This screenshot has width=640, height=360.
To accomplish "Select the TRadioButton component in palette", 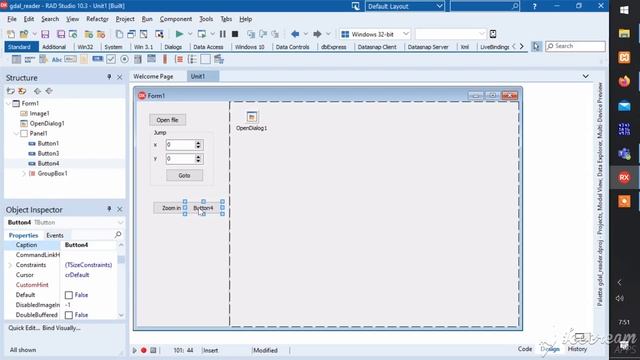I will click(124, 60).
